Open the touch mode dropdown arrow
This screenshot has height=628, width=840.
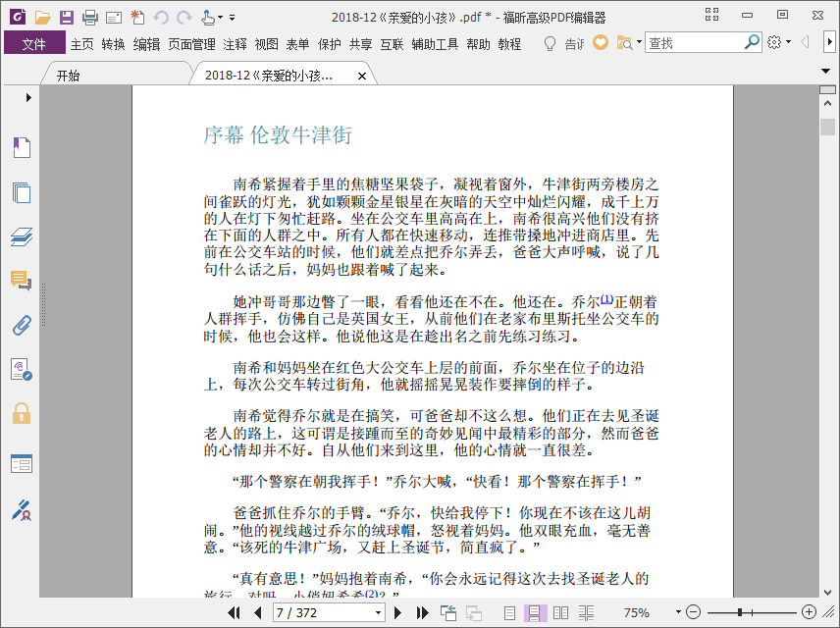[x=220, y=18]
